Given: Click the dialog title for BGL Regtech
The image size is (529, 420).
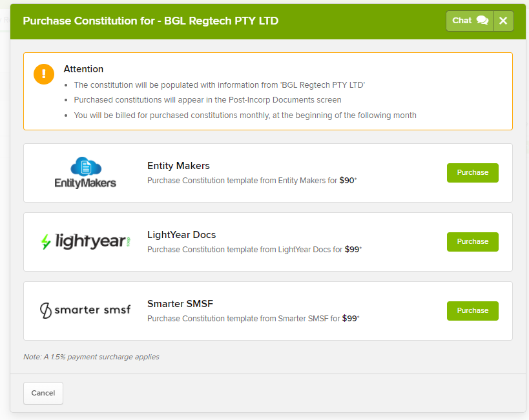Looking at the screenshot, I should click(150, 21).
